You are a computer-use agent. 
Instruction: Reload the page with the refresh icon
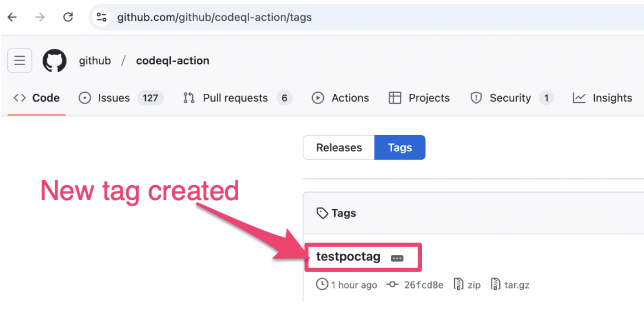pyautogui.click(x=68, y=17)
